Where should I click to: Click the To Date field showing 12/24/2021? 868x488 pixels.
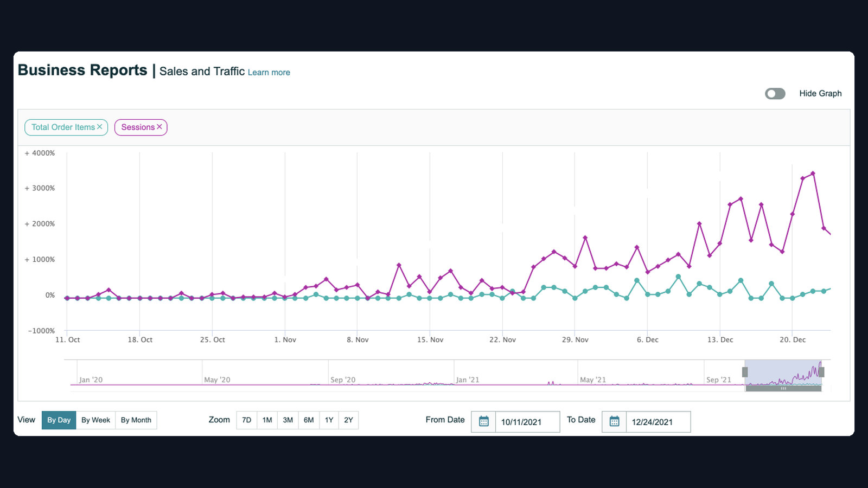[x=658, y=422]
